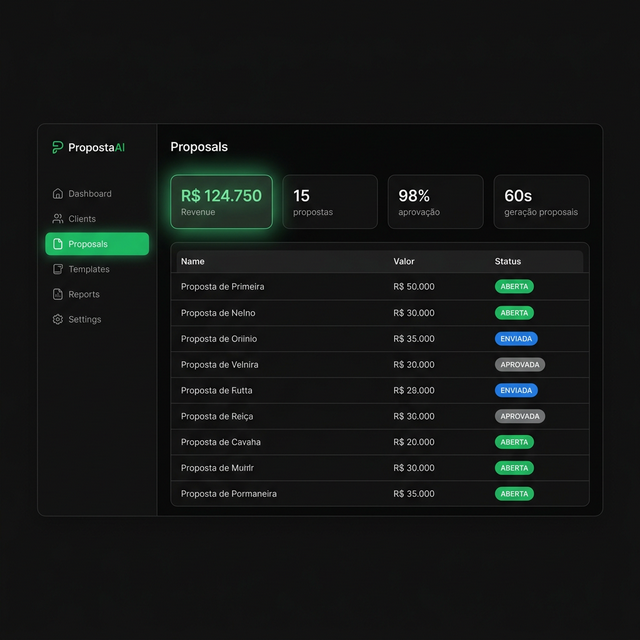Click ABERTA badge on Proposta de Pormaneira
This screenshot has width=640, height=640.
[x=514, y=494]
